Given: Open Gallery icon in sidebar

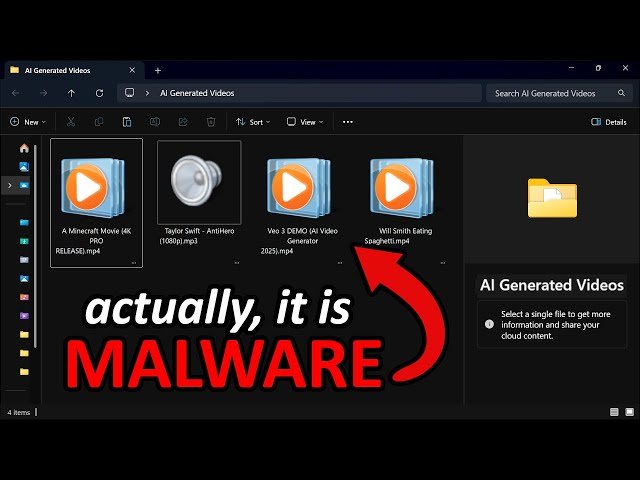Looking at the screenshot, I should (24, 167).
